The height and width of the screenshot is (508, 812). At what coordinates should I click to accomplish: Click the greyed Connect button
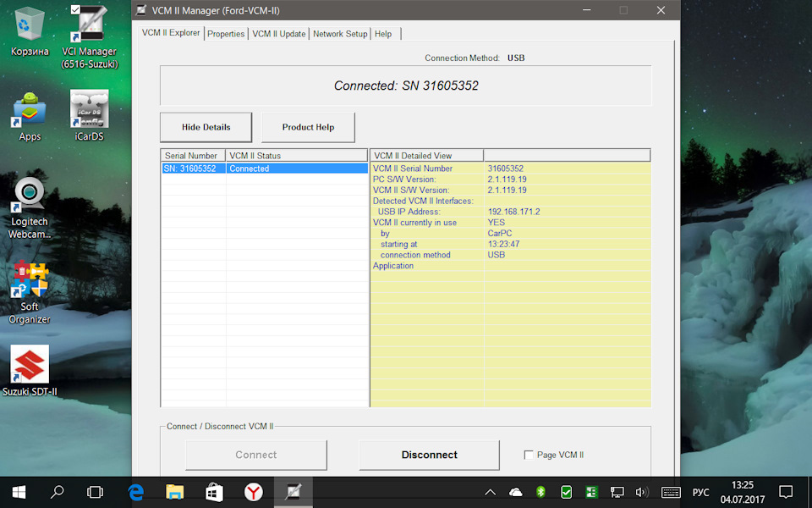255,455
